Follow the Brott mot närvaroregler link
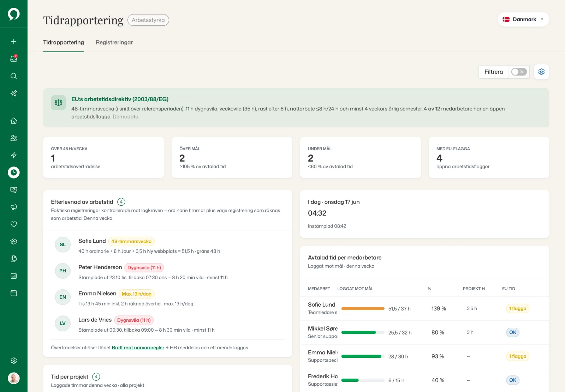The image size is (565, 392). click(138, 348)
